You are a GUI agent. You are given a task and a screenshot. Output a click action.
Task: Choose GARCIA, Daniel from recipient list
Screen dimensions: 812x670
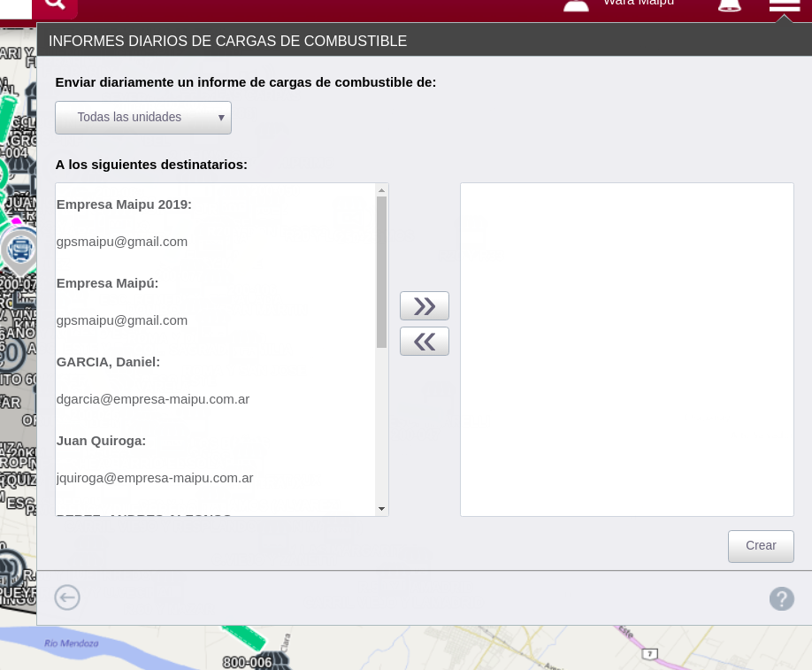pyautogui.click(x=108, y=362)
